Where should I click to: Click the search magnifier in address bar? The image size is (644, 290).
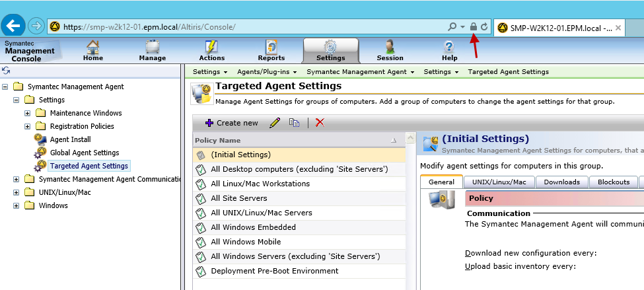pyautogui.click(x=452, y=26)
